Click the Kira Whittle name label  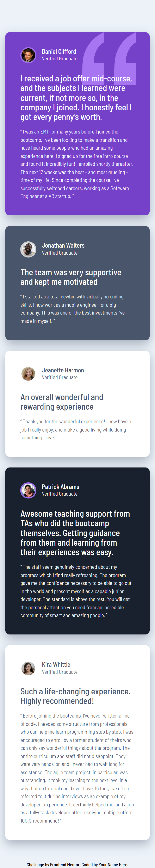56,664
